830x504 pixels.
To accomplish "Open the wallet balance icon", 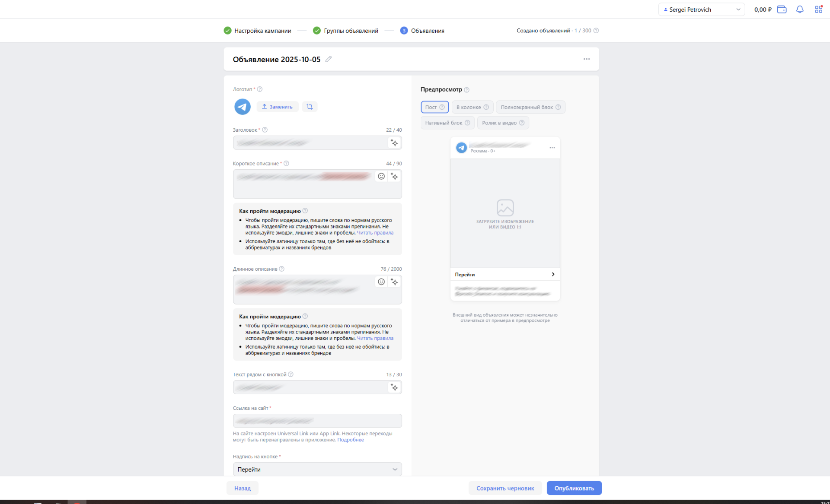I will pyautogui.click(x=782, y=10).
